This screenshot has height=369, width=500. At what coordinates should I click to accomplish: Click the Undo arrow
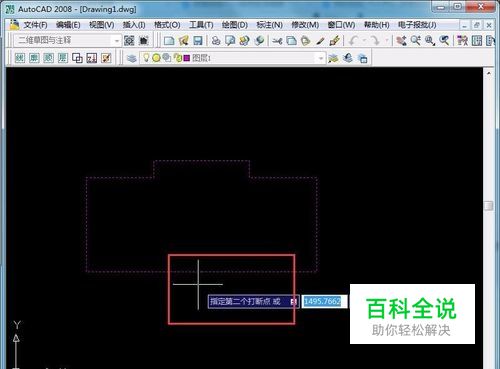353,41
